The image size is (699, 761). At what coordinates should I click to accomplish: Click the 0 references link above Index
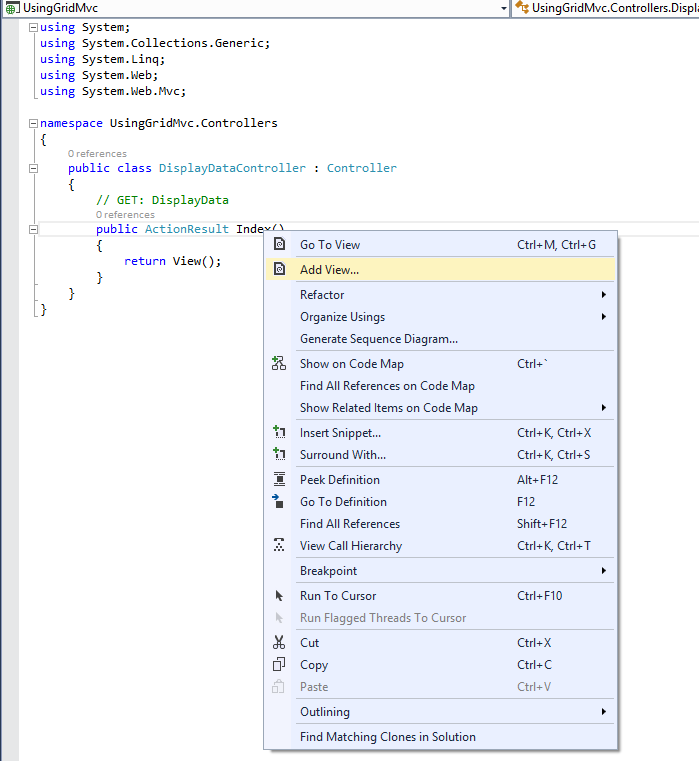pyautogui.click(x=125, y=215)
